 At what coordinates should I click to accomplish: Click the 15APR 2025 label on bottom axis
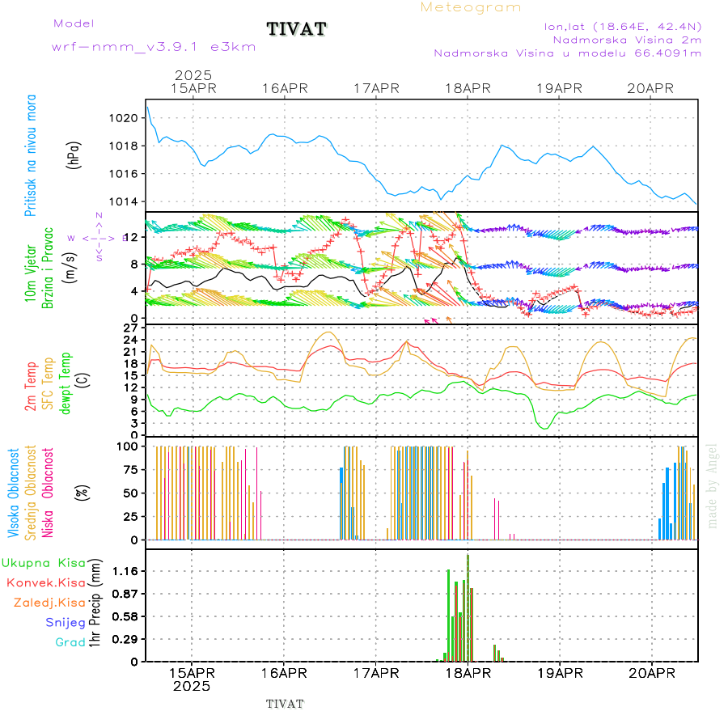click(192, 679)
